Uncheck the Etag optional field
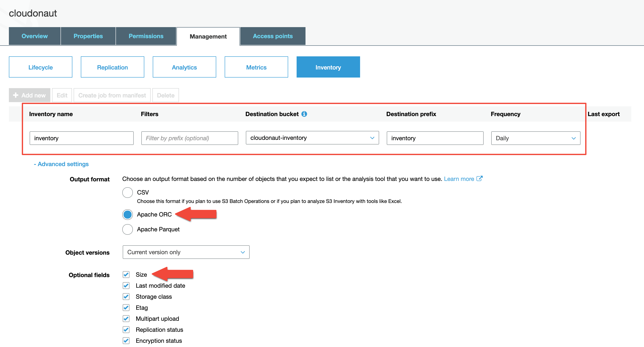Image resolution: width=644 pixels, height=347 pixels. coord(126,308)
